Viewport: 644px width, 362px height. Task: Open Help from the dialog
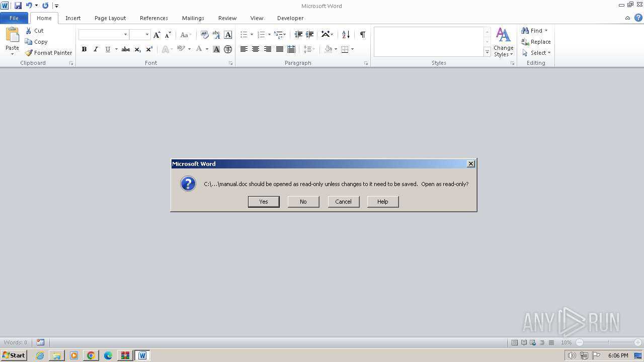click(x=383, y=202)
